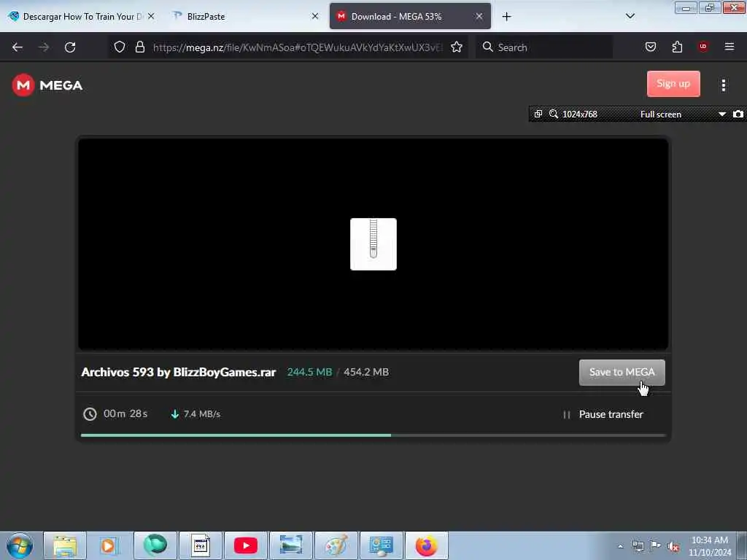Image resolution: width=747 pixels, height=560 pixels.
Task: Open the uBlock Origin extension icon
Action: tap(703, 47)
